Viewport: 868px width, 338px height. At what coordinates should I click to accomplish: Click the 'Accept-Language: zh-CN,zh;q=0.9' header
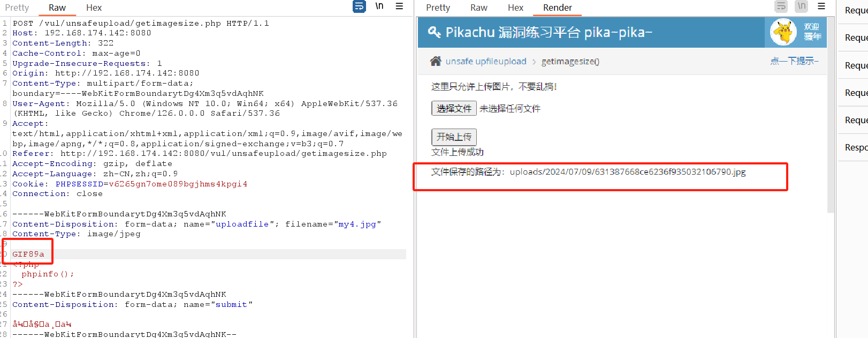click(95, 174)
